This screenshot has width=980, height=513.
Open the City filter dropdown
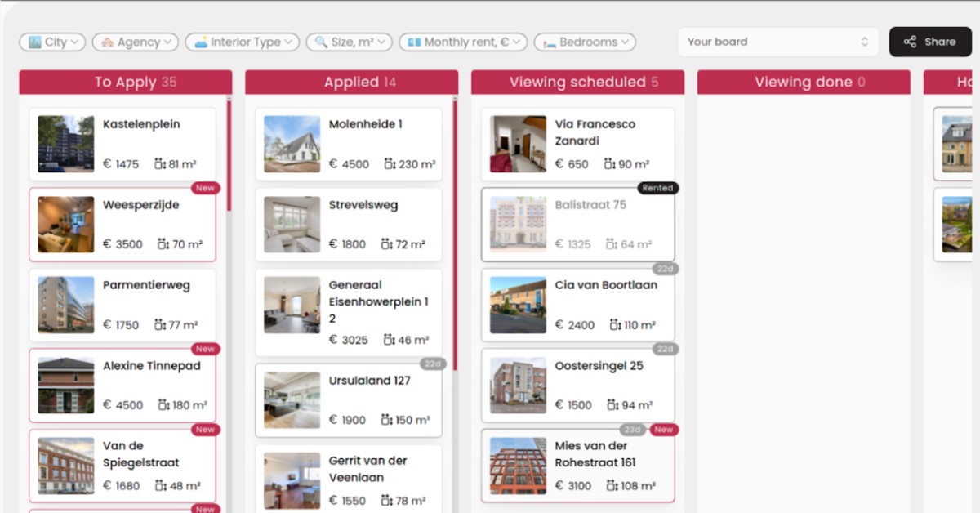pyautogui.click(x=52, y=42)
